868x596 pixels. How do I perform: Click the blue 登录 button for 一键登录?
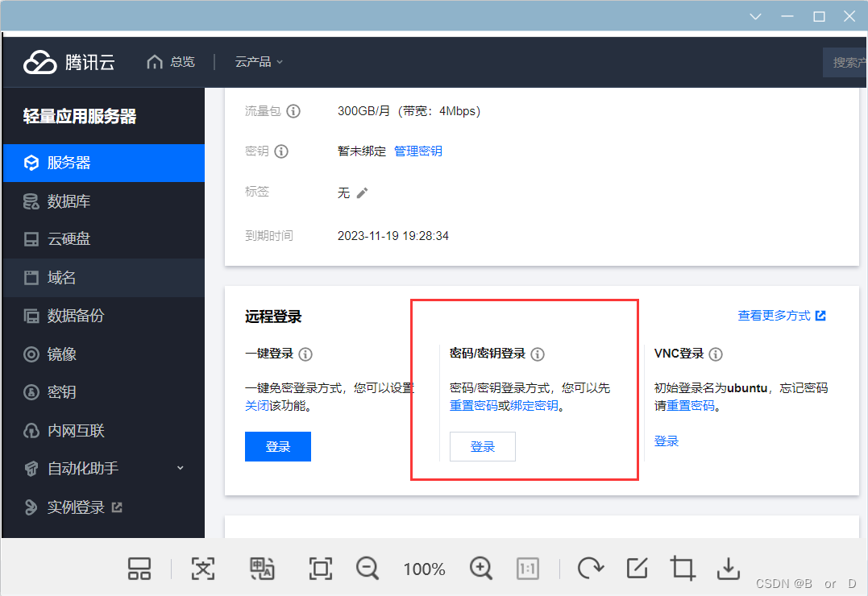(278, 446)
